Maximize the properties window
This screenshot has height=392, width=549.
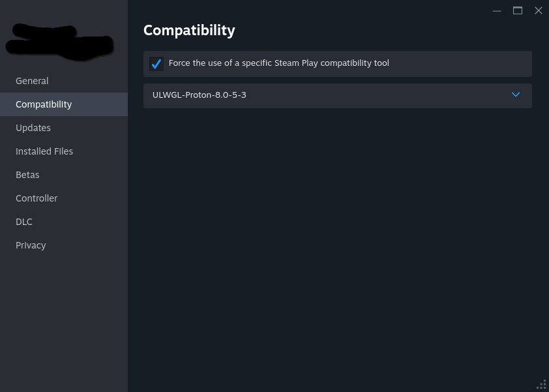click(518, 10)
